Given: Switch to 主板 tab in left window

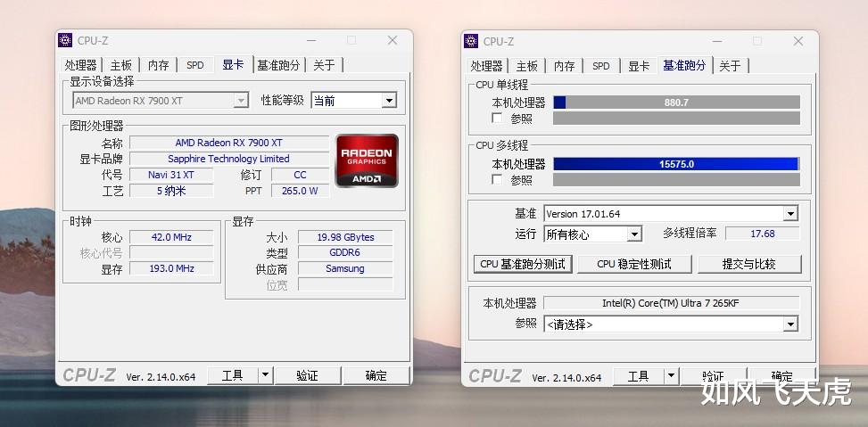Looking at the screenshot, I should (x=120, y=65).
